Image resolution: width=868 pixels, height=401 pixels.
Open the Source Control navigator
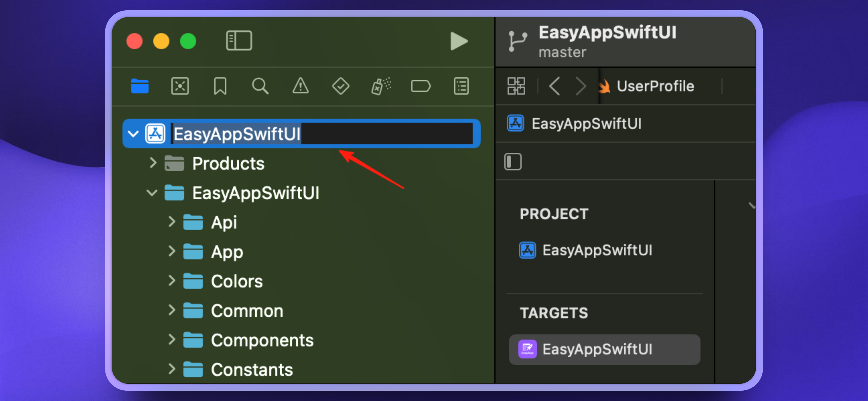180,86
